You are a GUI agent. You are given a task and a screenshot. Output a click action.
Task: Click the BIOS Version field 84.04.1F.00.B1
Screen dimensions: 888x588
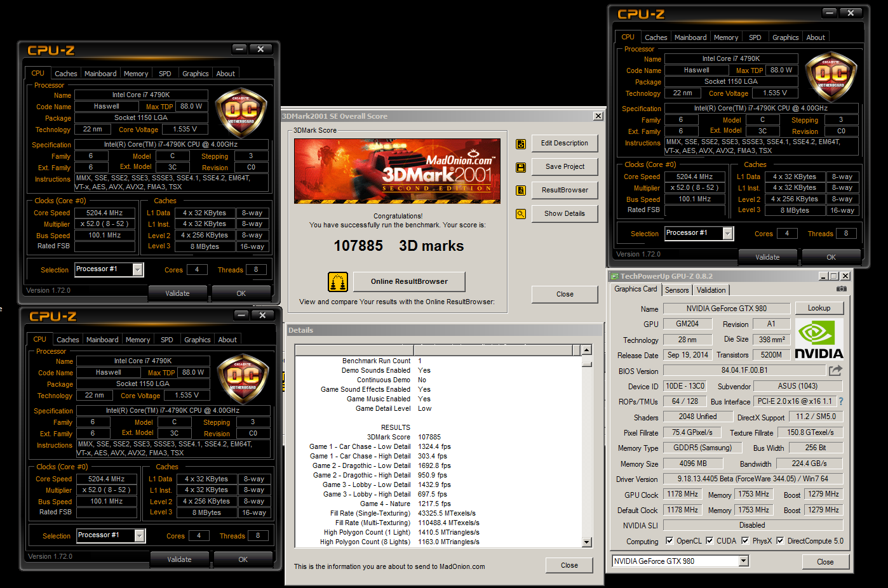[744, 370]
